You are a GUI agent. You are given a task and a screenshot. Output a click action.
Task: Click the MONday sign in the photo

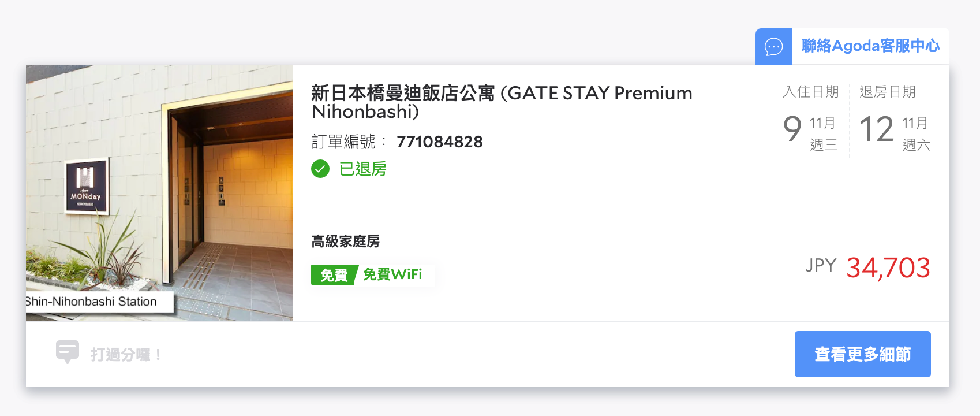pyautogui.click(x=86, y=187)
